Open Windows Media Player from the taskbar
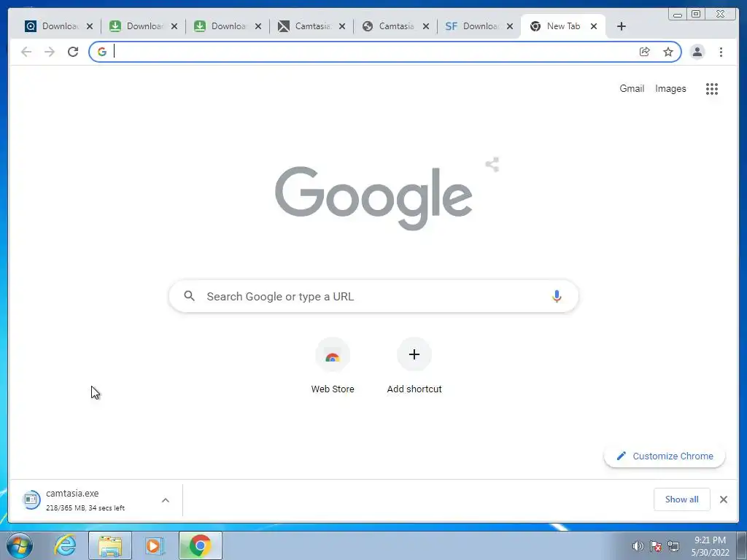This screenshot has width=747, height=560. 155,545
